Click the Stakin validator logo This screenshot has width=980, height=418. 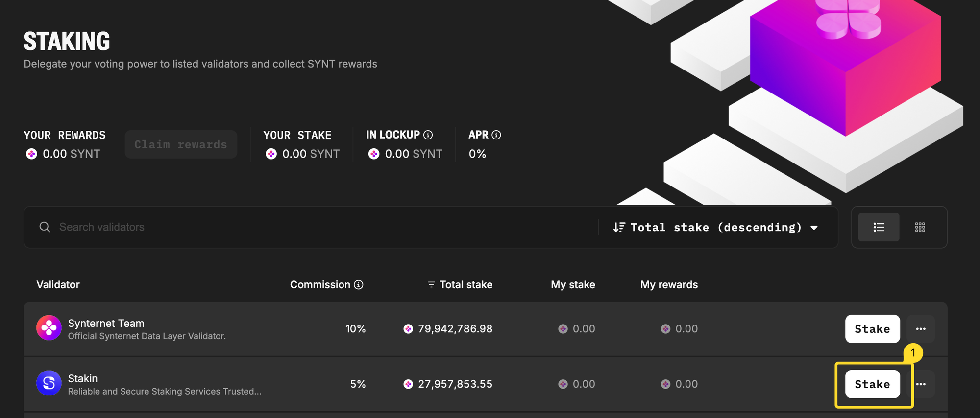point(49,383)
